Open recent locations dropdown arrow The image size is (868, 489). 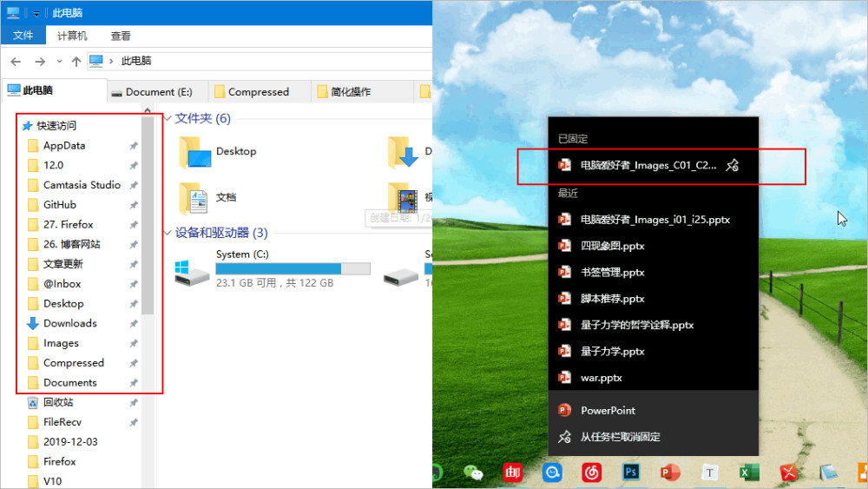point(59,62)
